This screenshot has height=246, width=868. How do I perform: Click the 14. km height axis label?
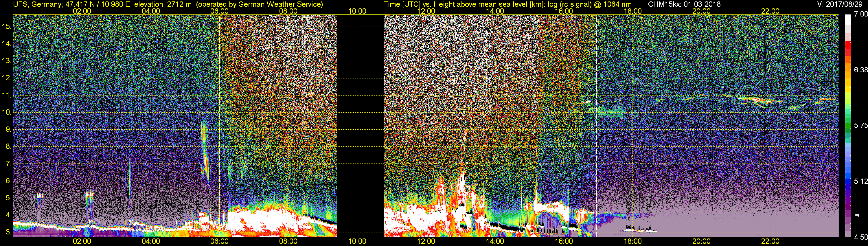click(7, 43)
